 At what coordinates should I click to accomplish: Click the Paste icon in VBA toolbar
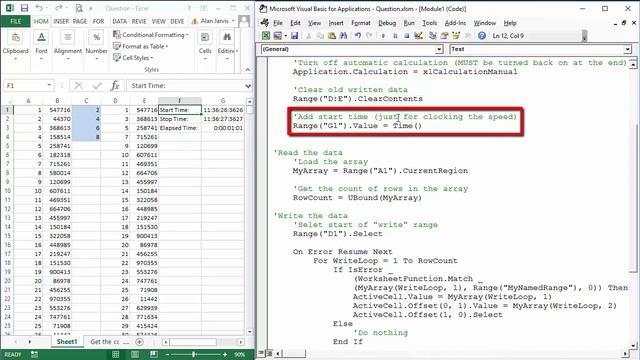click(x=332, y=36)
